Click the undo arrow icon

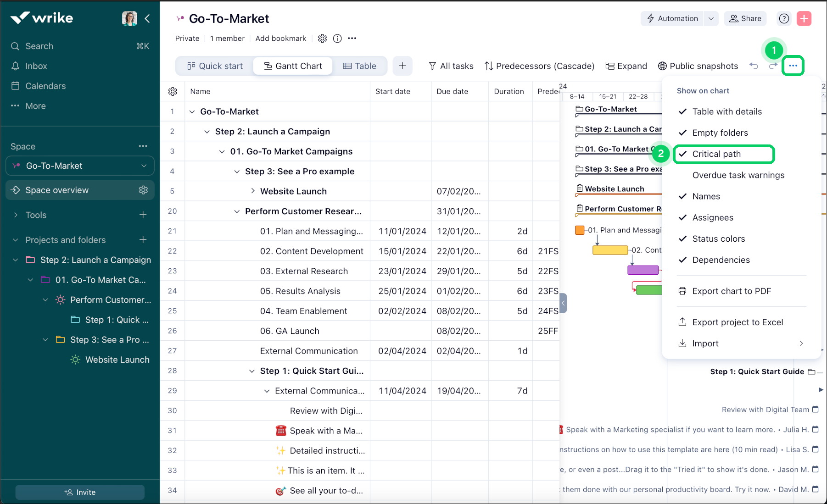754,66
